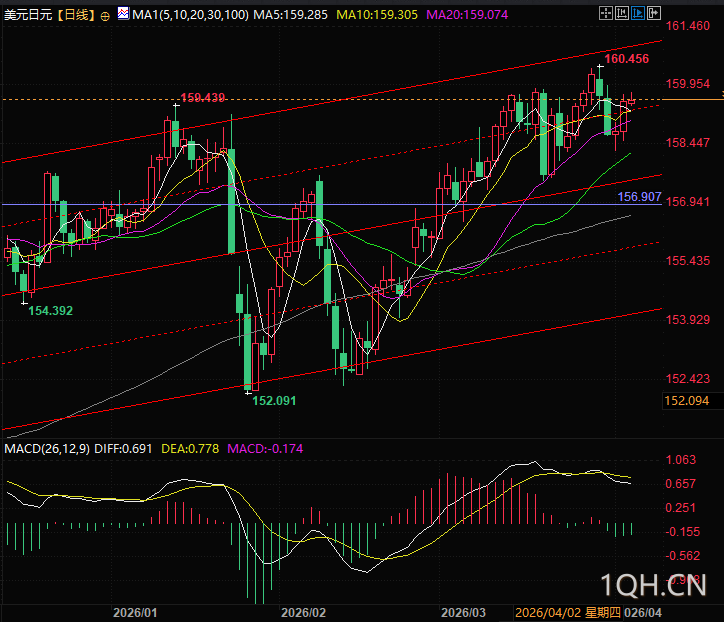Click the 2026/04/02 星期四 cursor date label
This screenshot has width=724, height=622.
(568, 613)
